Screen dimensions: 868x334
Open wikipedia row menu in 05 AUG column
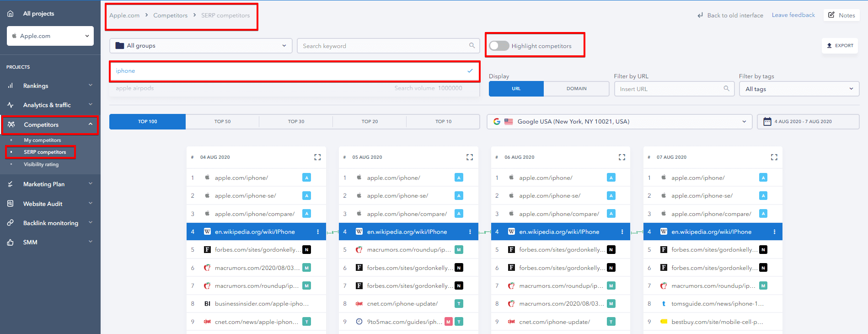click(x=470, y=232)
